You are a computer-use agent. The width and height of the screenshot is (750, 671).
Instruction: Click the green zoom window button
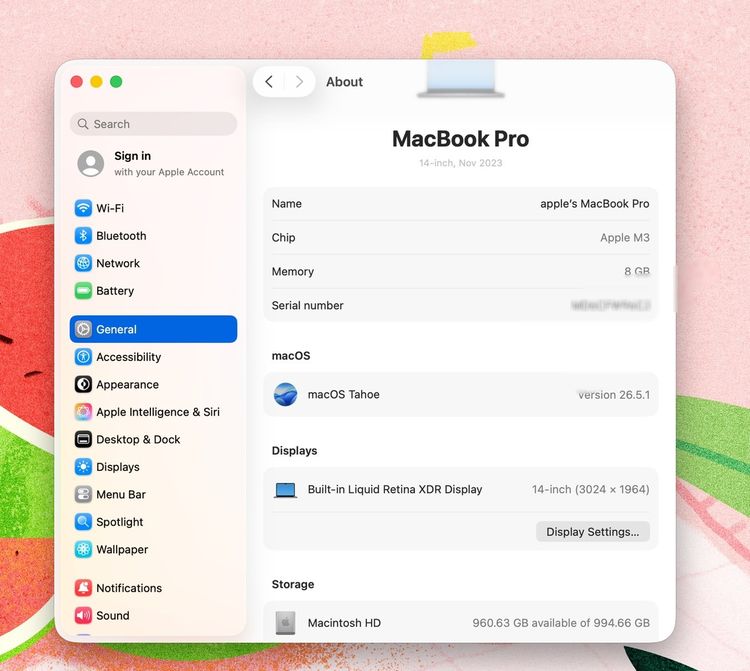(116, 82)
